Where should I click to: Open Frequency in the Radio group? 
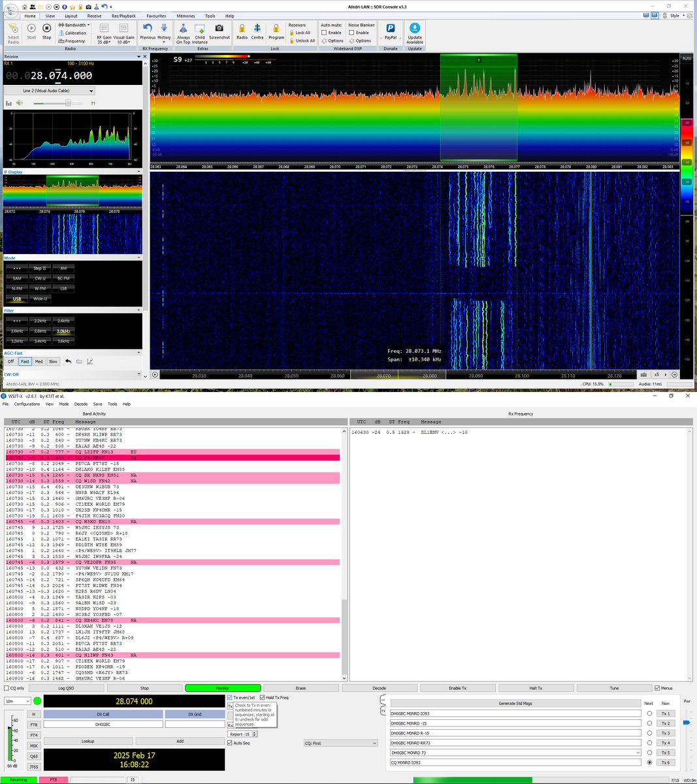coord(71,41)
